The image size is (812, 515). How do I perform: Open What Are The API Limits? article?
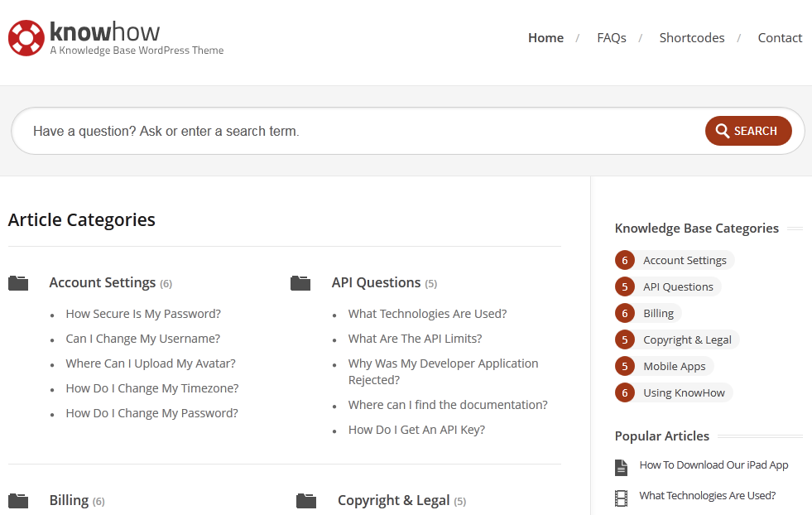[415, 339]
